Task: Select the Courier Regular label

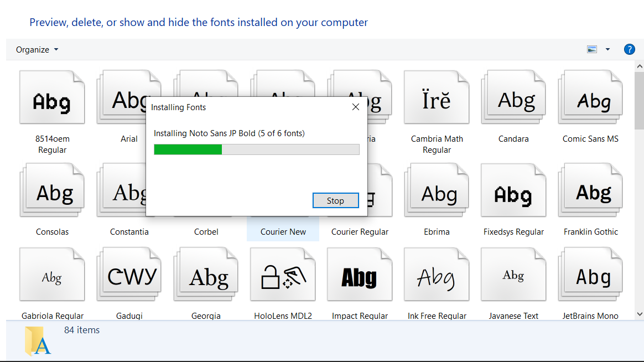Action: click(360, 232)
